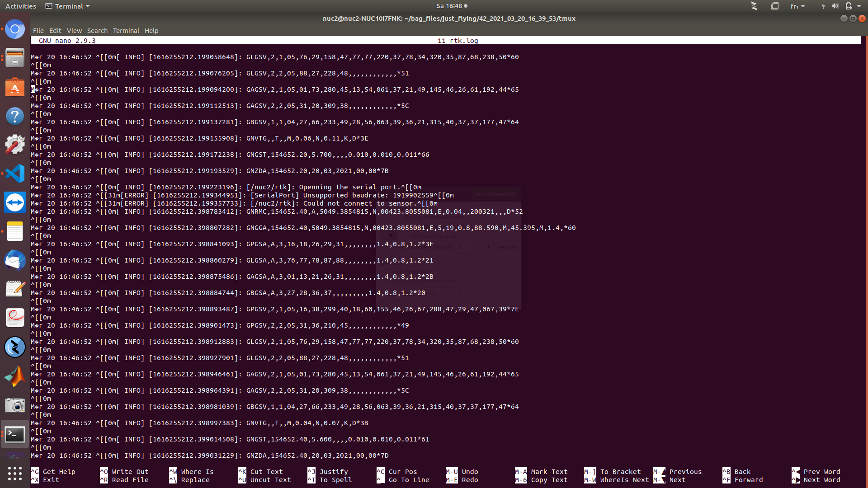Enable the Include pointer checkbox
Screen dimensions: 868x488
pyautogui.click(x=389, y=272)
